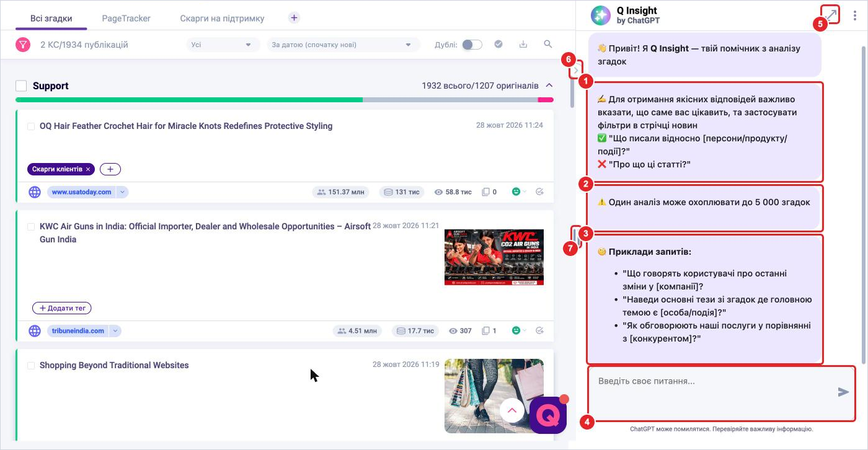Click the Додати тег button
This screenshot has height=450, width=868.
click(62, 308)
